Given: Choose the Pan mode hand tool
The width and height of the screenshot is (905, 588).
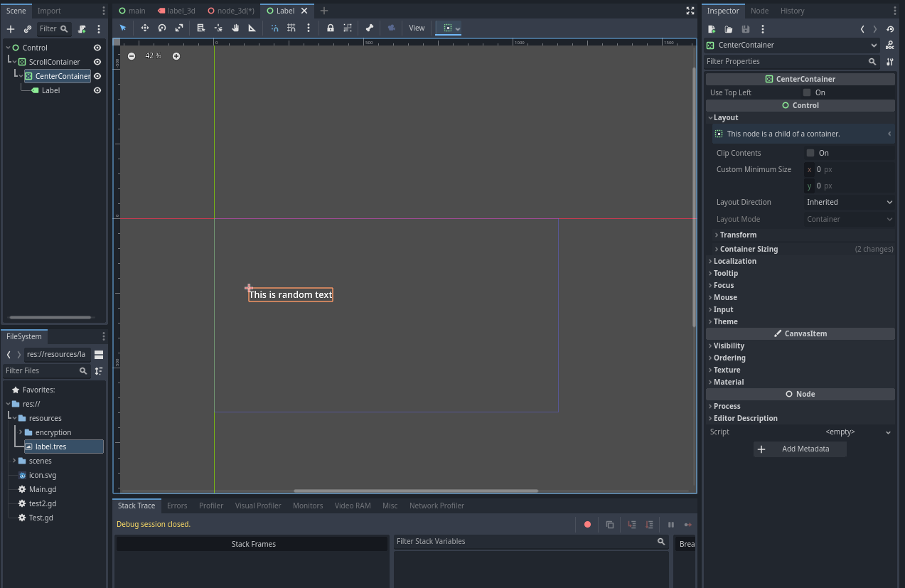Looking at the screenshot, I should point(235,28).
